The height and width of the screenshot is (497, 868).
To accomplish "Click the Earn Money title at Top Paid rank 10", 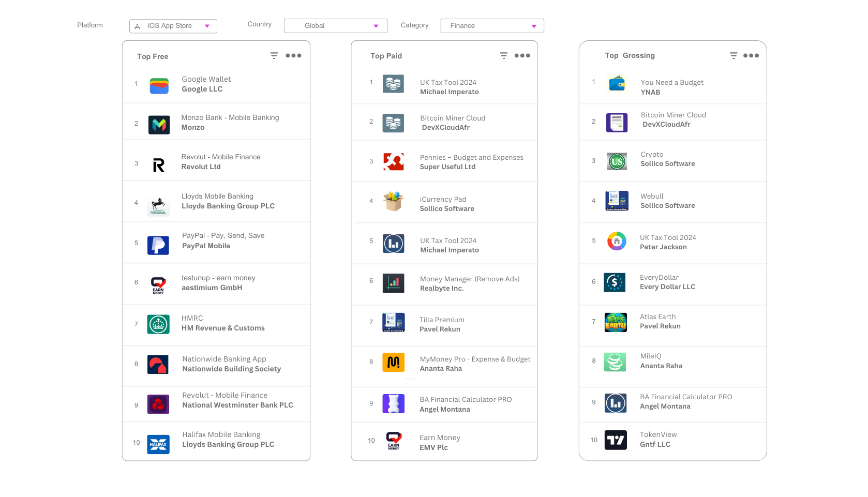I will click(x=440, y=438).
